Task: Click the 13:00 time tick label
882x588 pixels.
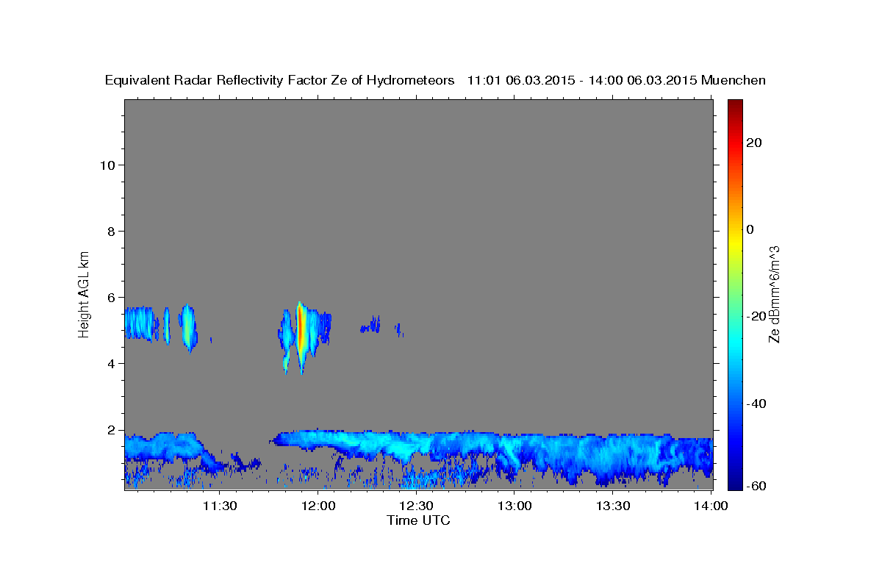Action: coord(514,506)
